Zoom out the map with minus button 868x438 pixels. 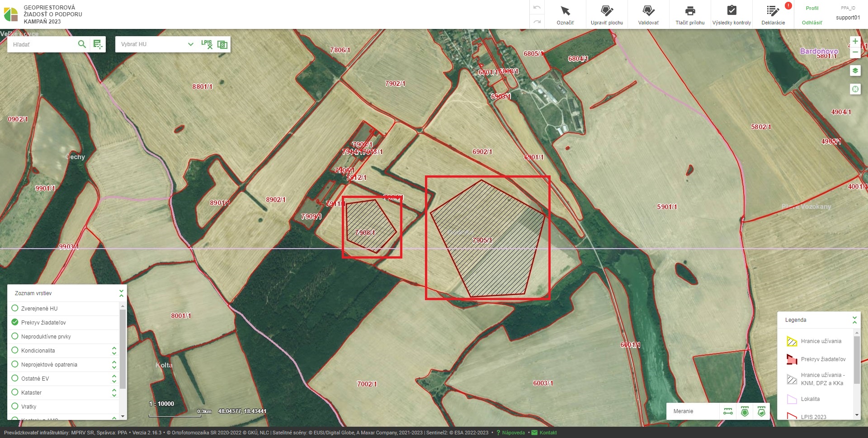coord(855,52)
